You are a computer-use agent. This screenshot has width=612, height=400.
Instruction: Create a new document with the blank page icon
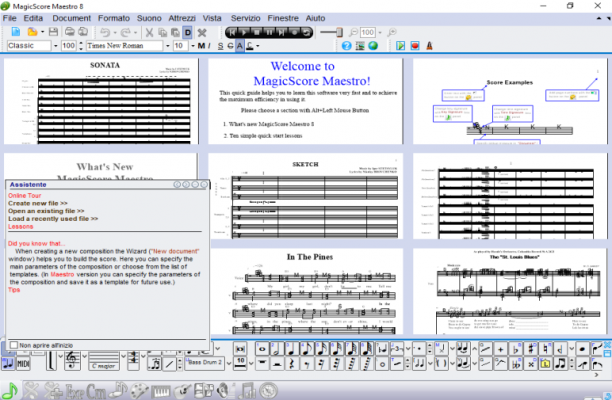(x=16, y=32)
